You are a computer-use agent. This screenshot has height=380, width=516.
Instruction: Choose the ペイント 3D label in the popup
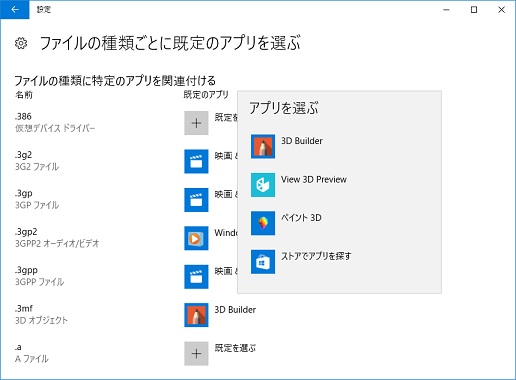click(301, 218)
